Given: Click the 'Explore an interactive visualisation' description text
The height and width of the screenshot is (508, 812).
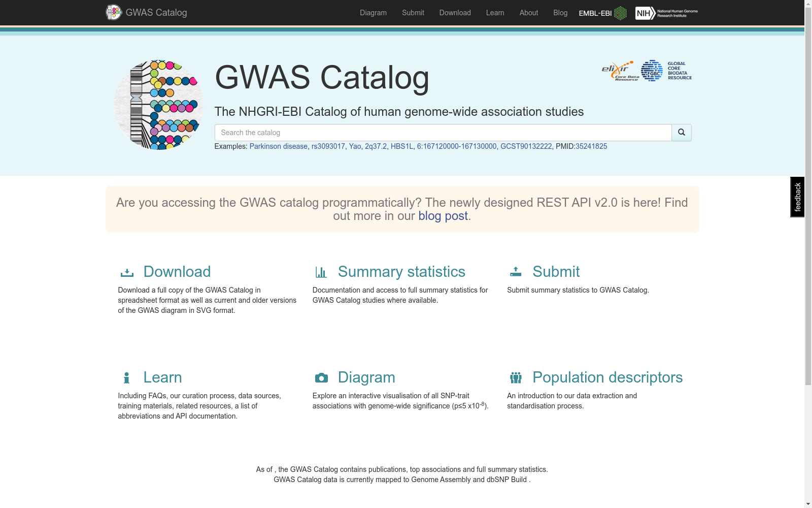Looking at the screenshot, I should coord(400,401).
